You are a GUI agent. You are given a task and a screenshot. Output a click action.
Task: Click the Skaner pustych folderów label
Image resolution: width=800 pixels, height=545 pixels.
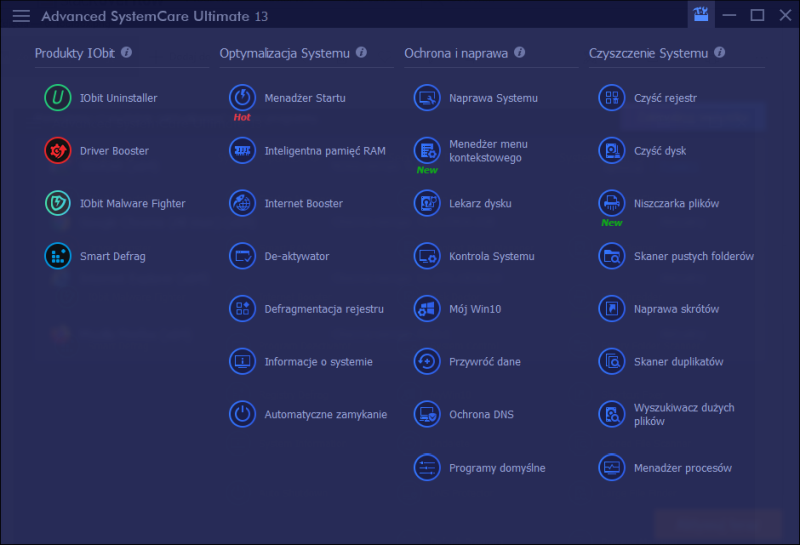[694, 256]
